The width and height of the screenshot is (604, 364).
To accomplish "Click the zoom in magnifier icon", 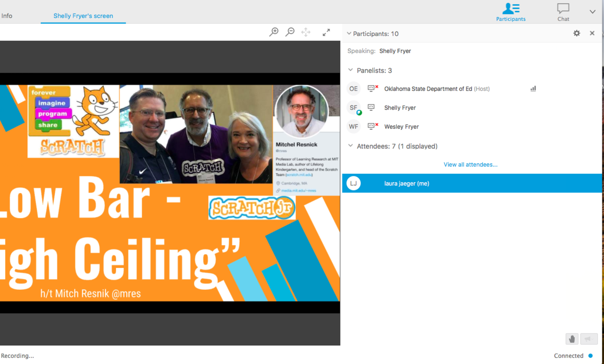I will coord(274,32).
